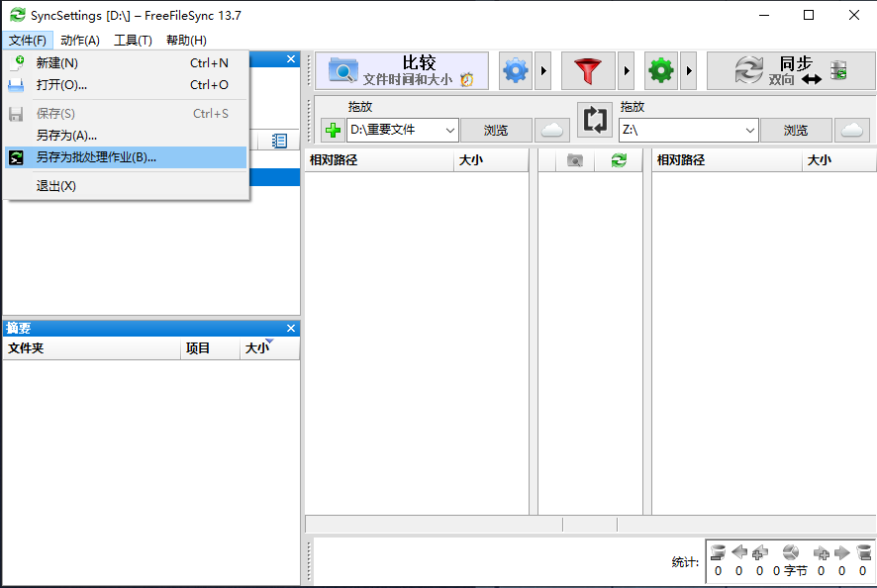Expand arrow next to comparison settings gear

543,70
